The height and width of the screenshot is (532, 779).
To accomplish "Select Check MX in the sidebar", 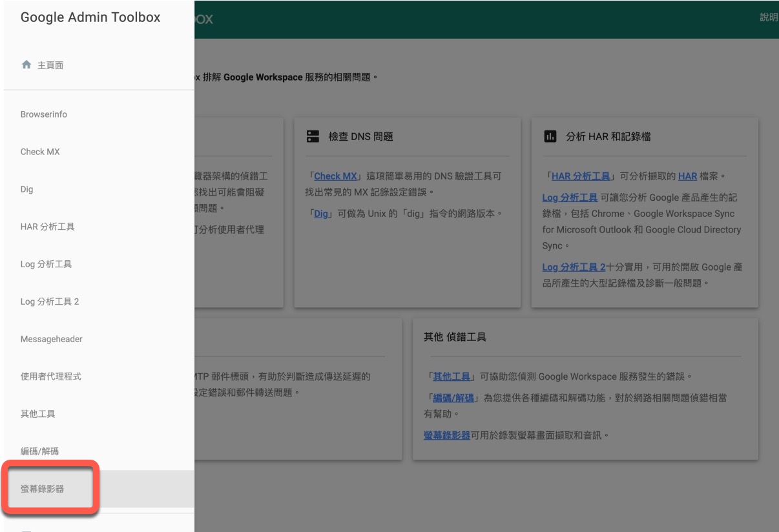I will point(40,152).
